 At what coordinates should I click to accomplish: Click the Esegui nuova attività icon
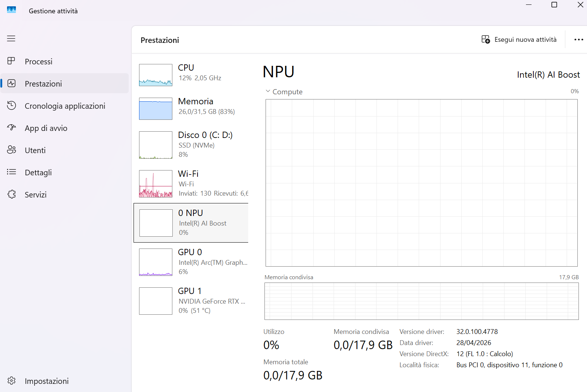[486, 39]
